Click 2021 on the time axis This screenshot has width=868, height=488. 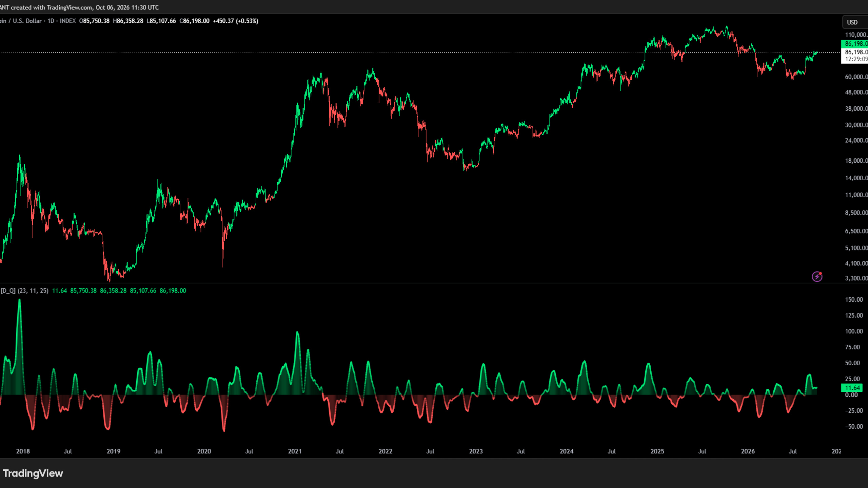coord(295,451)
